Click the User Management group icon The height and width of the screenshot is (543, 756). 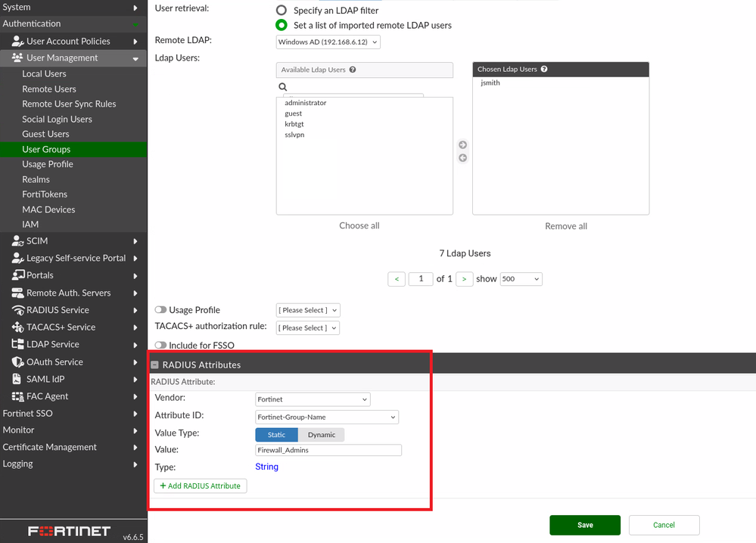[x=17, y=57]
